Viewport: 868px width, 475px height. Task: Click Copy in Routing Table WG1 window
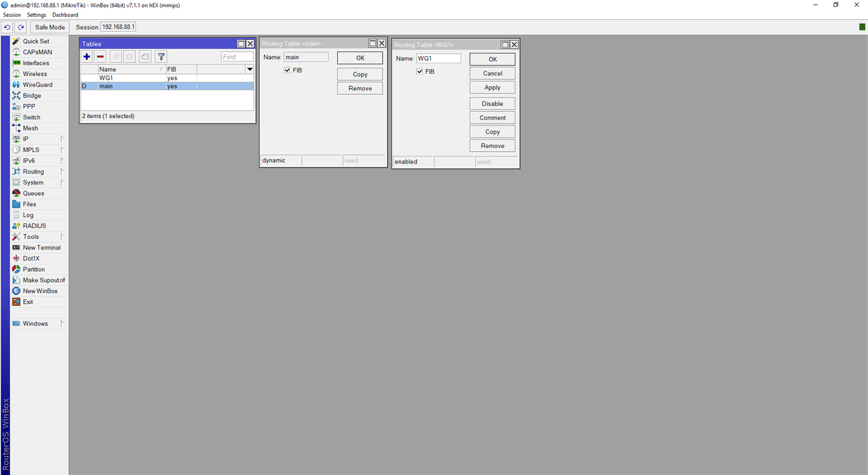[492, 132]
